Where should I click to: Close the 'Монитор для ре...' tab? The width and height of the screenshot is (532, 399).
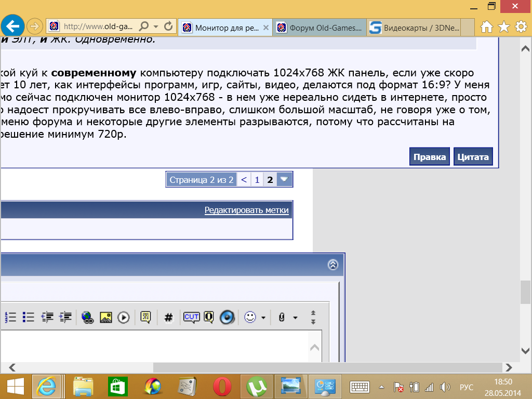click(266, 28)
